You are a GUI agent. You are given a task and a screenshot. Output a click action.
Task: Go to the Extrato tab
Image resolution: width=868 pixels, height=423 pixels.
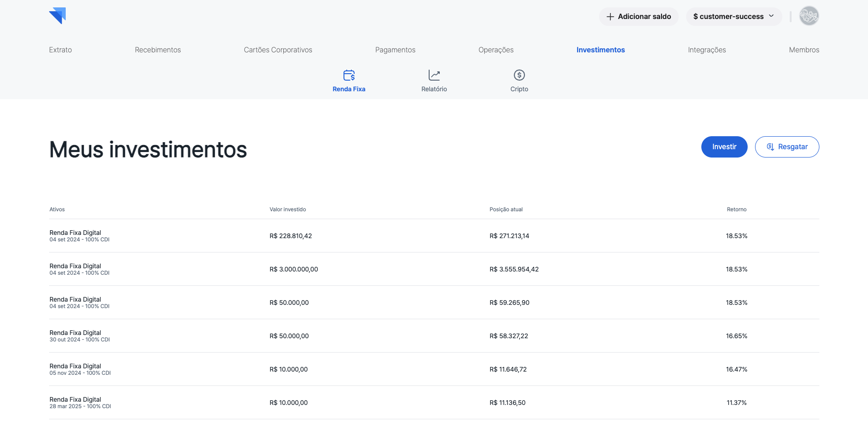click(61, 50)
